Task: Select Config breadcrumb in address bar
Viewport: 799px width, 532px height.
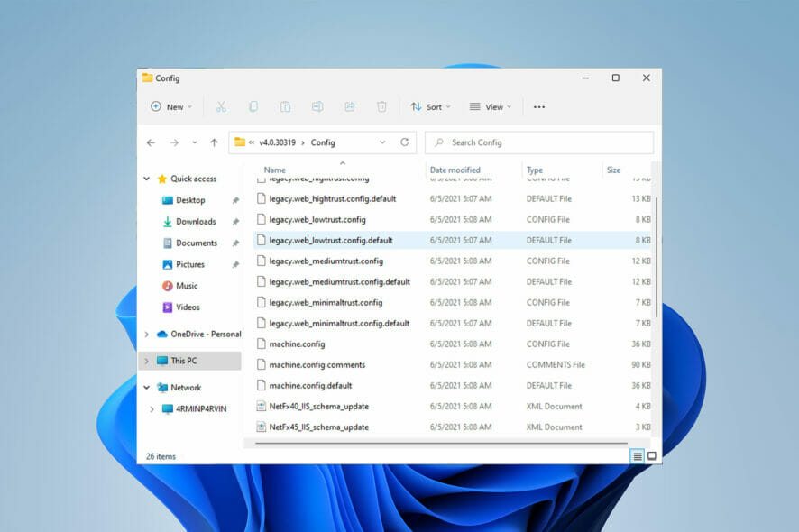Action: 323,142
